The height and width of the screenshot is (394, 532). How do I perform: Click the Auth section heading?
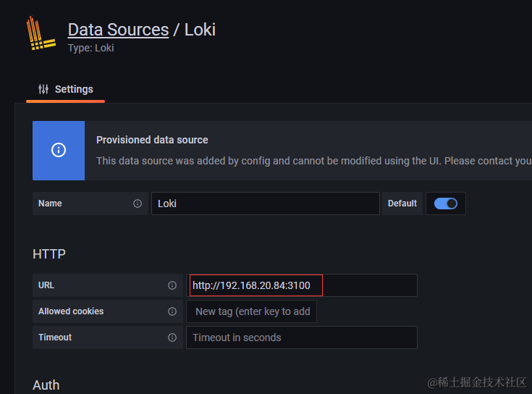[46, 385]
